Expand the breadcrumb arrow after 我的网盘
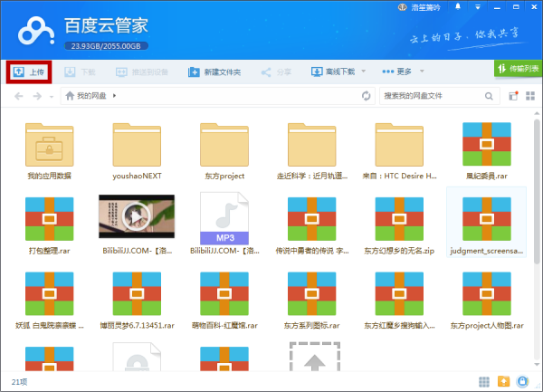The width and height of the screenshot is (543, 392). 114,96
